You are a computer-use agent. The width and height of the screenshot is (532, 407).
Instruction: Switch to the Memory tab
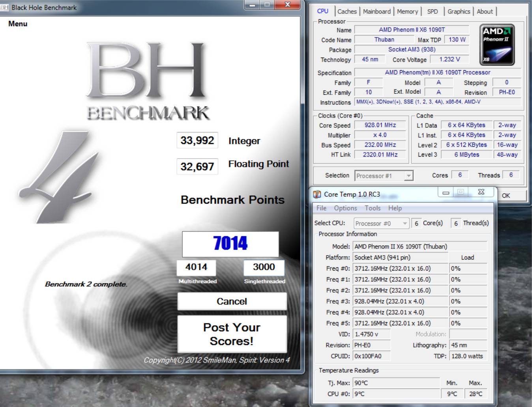coord(407,11)
